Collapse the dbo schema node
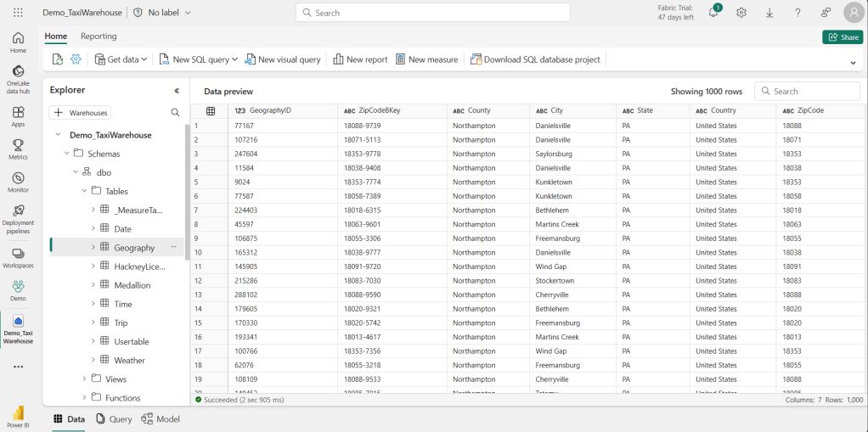This screenshot has width=868, height=432. click(76, 172)
